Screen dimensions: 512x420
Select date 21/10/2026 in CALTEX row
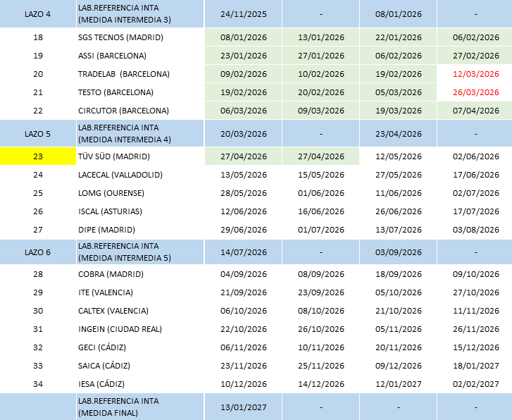[399, 311]
